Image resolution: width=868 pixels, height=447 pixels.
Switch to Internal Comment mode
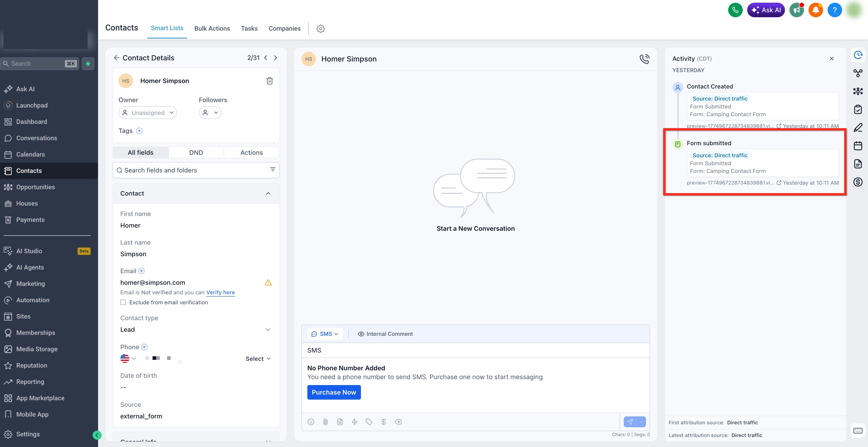coord(385,334)
